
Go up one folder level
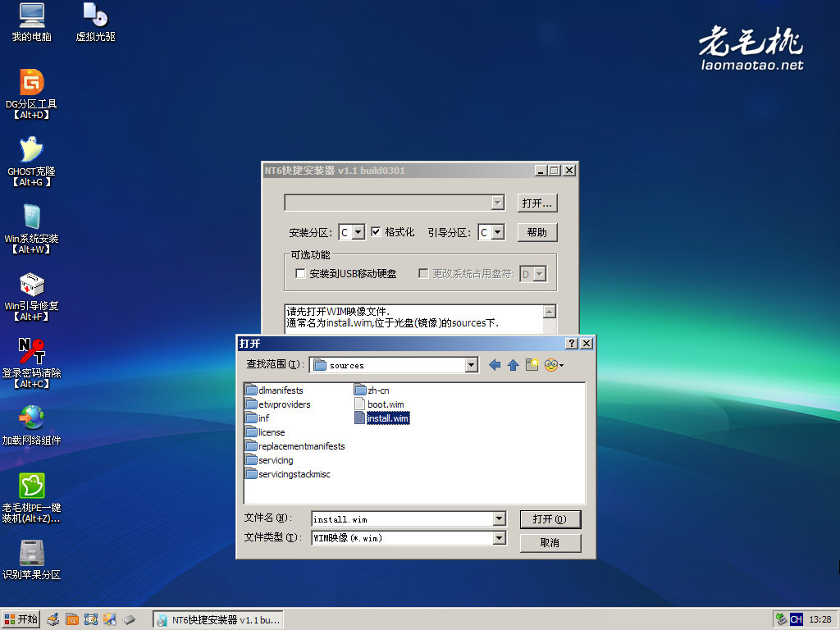click(x=514, y=365)
